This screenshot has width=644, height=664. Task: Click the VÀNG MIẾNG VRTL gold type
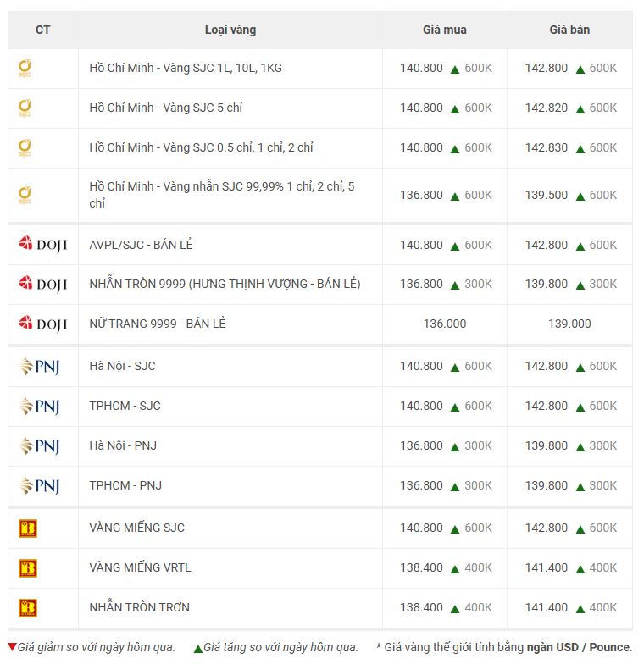[140, 567]
